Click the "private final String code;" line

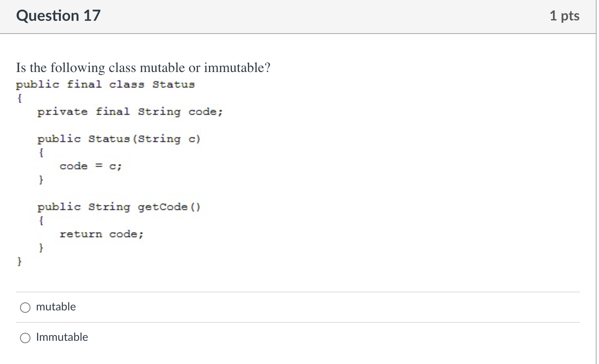tap(130, 112)
